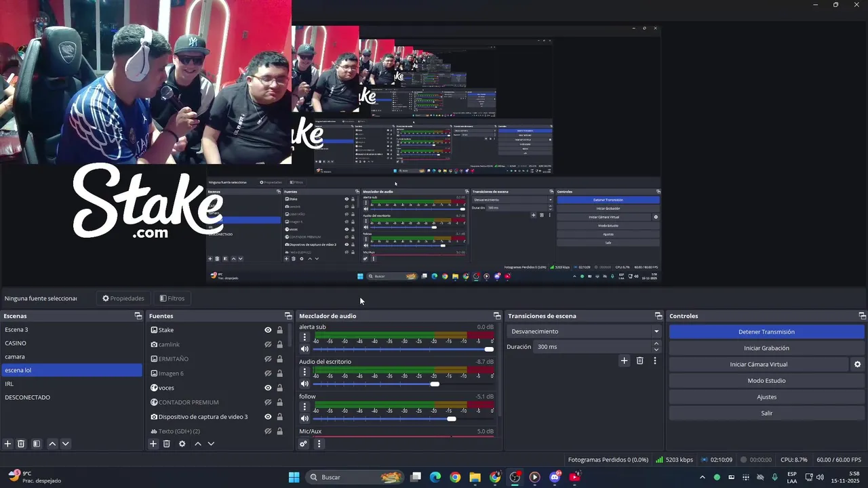The width and height of the screenshot is (868, 488).
Task: Open Propiedades of selected source
Action: pos(123,298)
